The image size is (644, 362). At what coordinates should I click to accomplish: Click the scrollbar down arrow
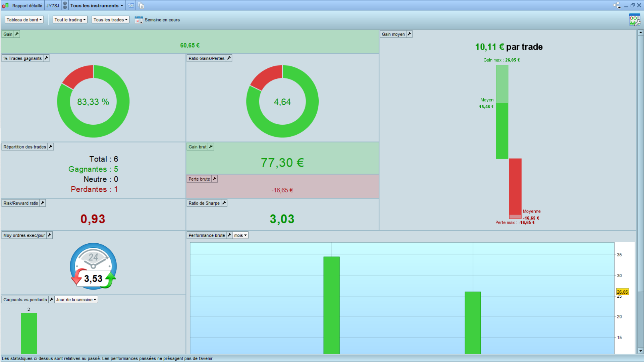pos(640,351)
